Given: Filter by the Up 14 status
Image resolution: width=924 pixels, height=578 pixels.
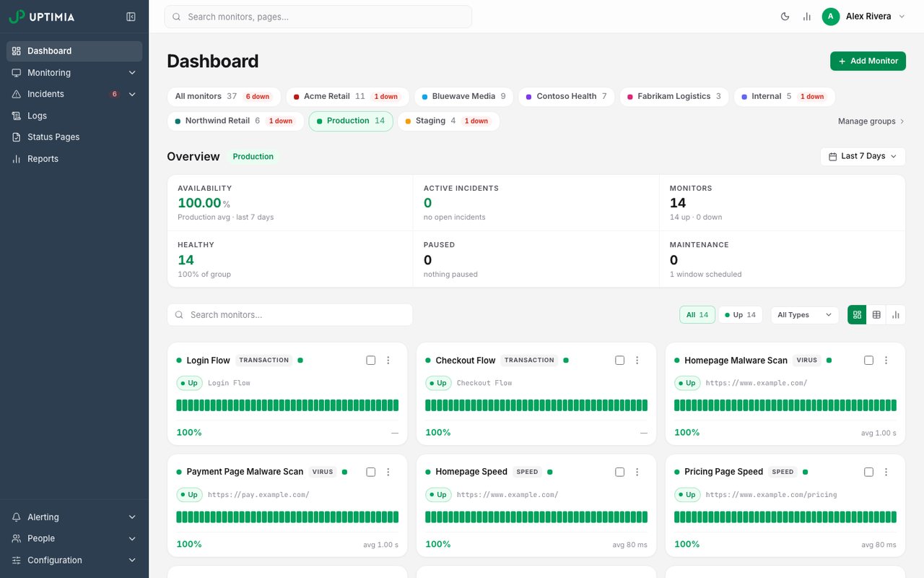Looking at the screenshot, I should coord(741,315).
